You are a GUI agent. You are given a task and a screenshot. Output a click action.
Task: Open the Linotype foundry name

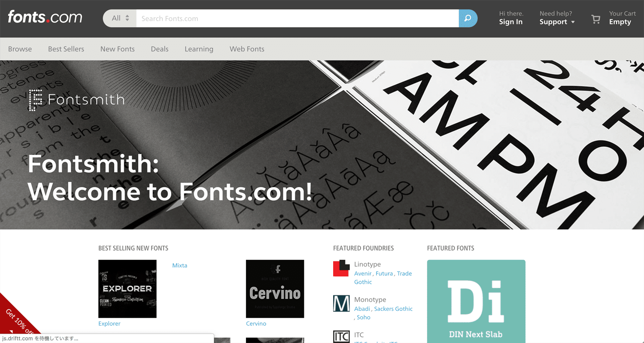(x=368, y=264)
